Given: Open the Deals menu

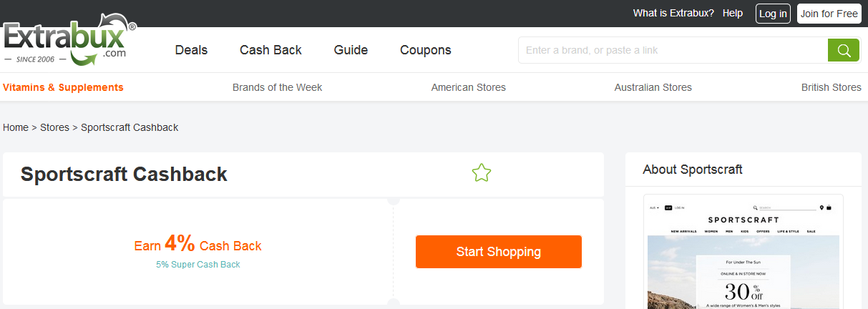Looking at the screenshot, I should click(191, 50).
